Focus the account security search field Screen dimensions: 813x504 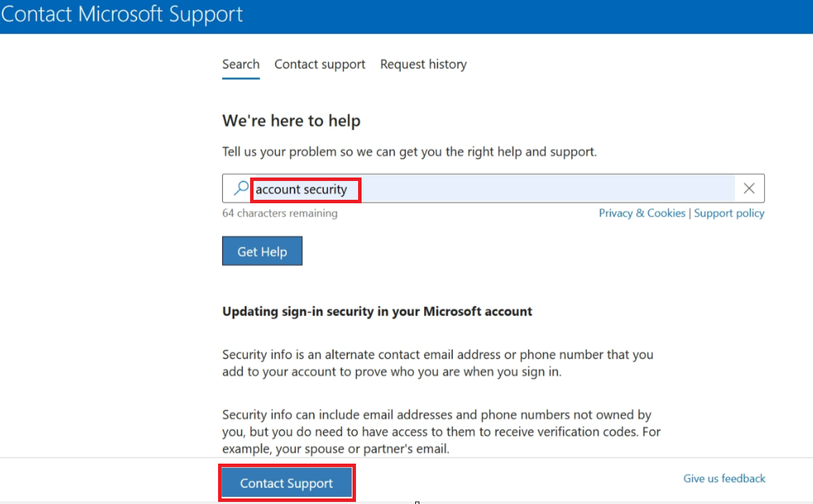click(x=493, y=189)
